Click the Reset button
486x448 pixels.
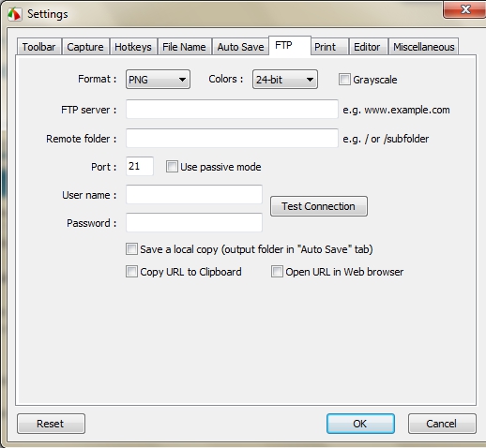[x=51, y=424]
